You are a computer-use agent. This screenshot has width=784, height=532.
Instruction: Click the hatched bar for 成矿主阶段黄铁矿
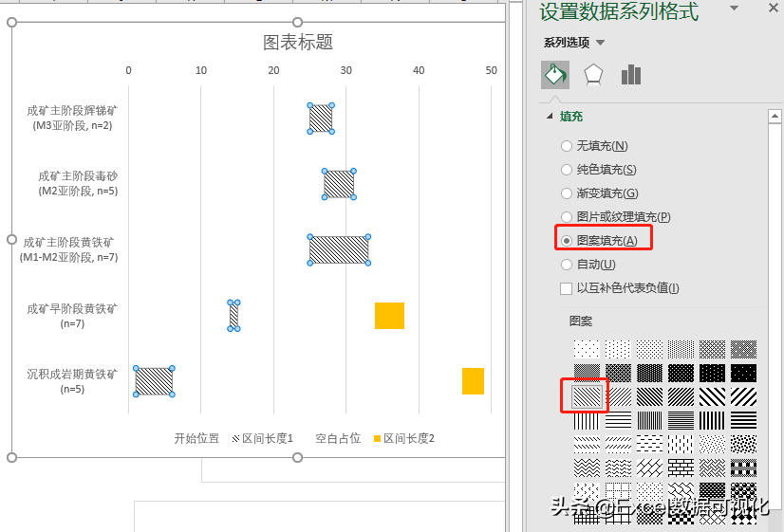[x=339, y=249]
